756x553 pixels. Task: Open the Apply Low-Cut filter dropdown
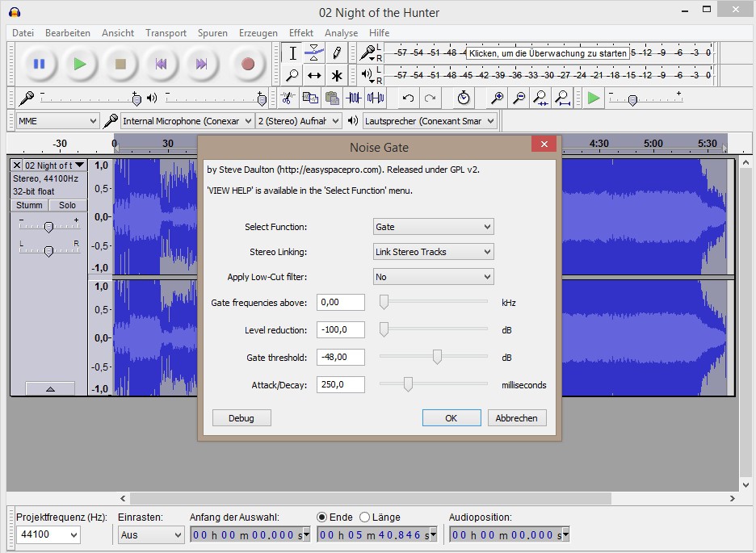433,277
